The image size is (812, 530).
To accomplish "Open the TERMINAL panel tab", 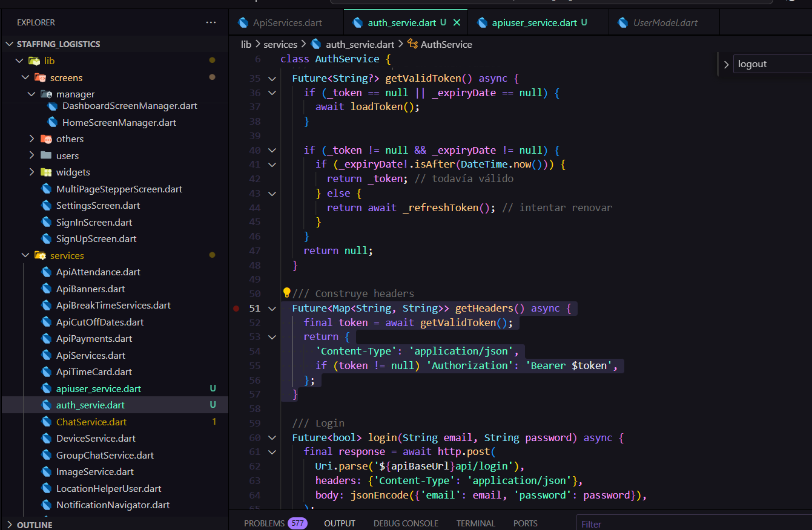I will tap(475, 523).
